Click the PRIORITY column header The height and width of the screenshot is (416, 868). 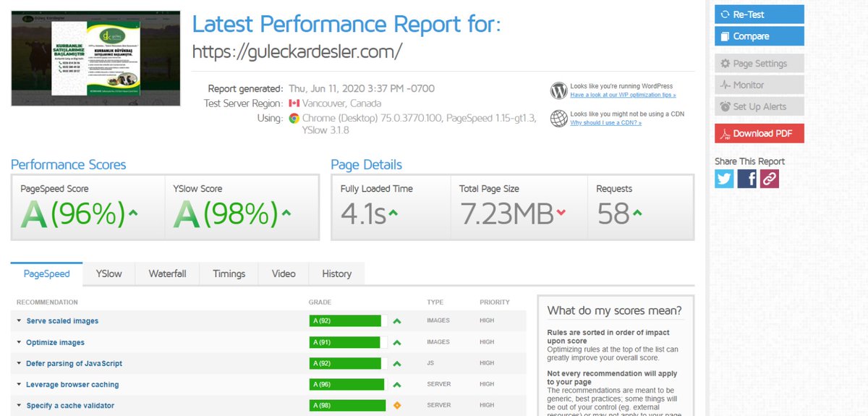494,302
